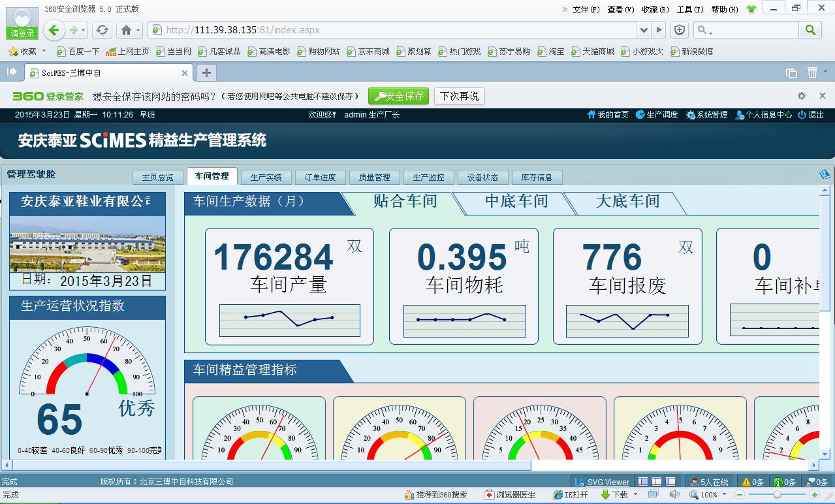The height and width of the screenshot is (504, 835).
Task: Click the 请登录 login button
Action: tap(22, 33)
